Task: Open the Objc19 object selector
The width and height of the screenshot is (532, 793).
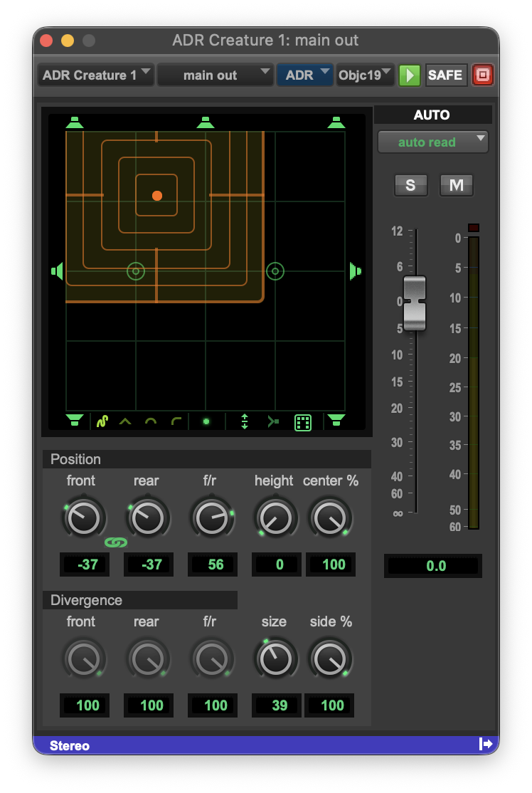Action: pos(365,75)
